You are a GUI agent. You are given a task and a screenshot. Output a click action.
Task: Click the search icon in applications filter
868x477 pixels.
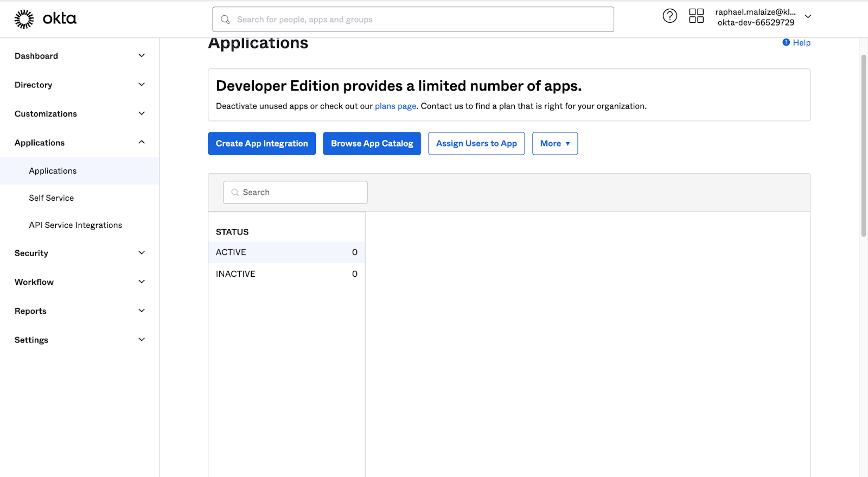[x=235, y=193]
